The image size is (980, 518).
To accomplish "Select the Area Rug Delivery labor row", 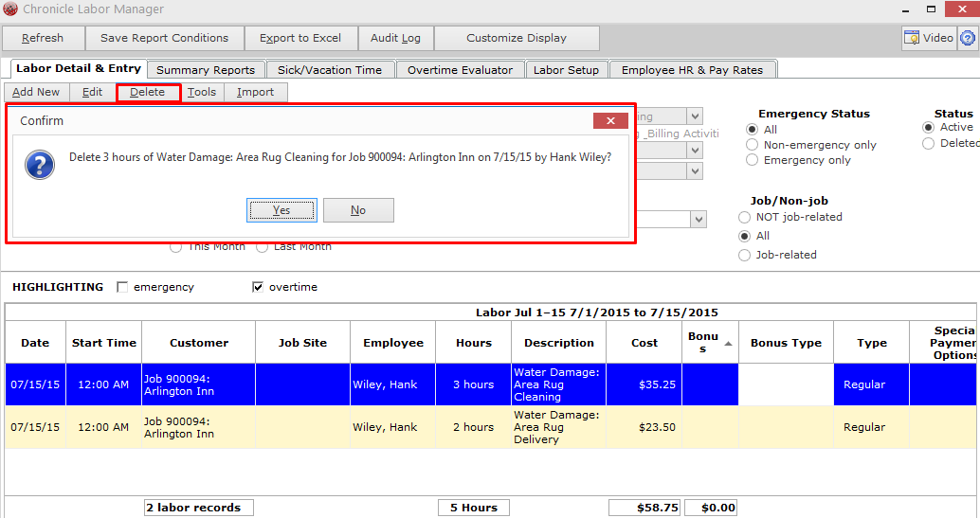I will tap(490, 427).
